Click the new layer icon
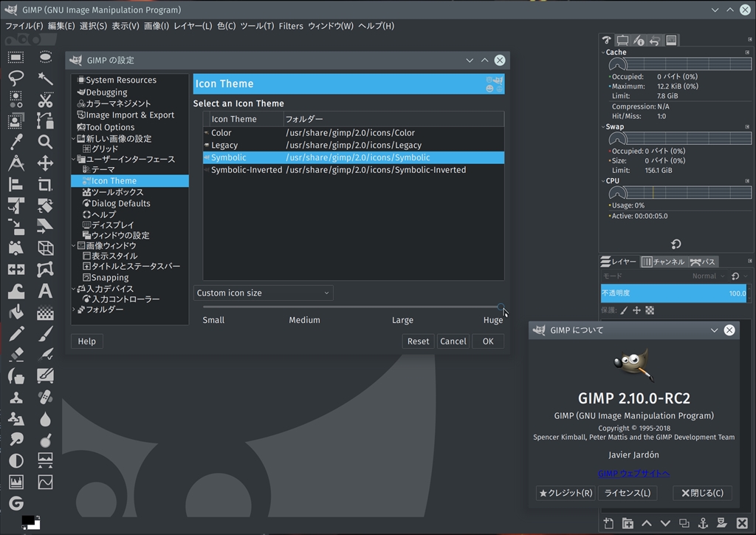Viewport: 756px width, 535px height. pos(608,523)
